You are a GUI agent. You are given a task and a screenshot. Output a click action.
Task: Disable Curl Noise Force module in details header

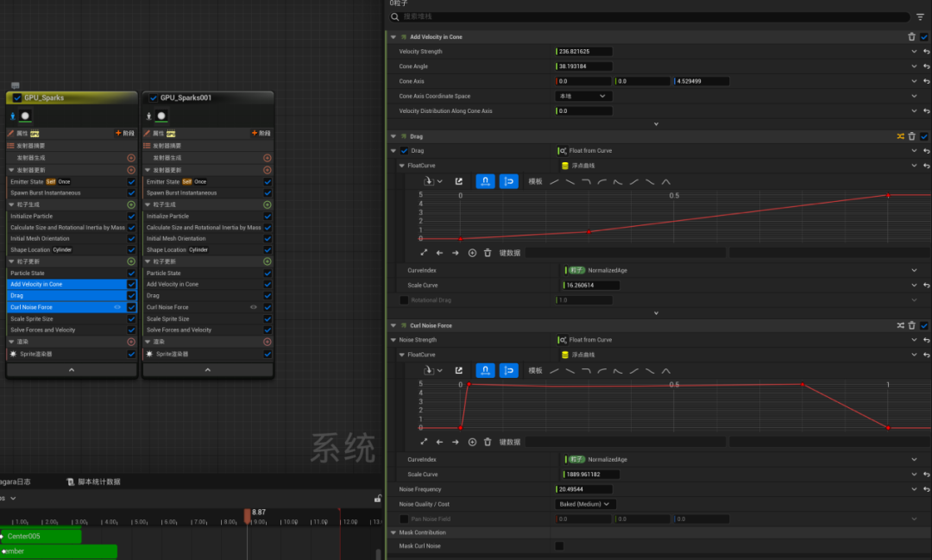(x=923, y=325)
